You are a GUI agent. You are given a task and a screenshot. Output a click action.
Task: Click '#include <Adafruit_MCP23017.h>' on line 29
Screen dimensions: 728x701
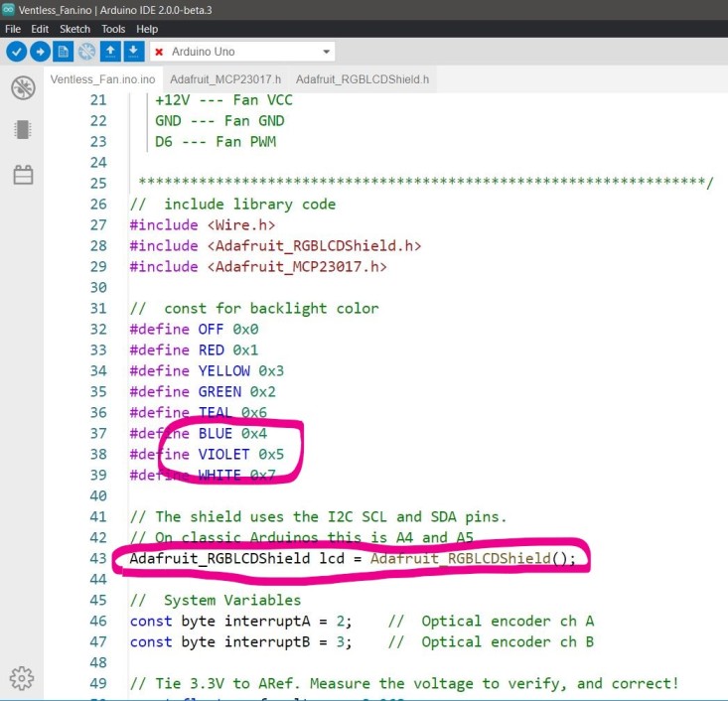coord(258,267)
